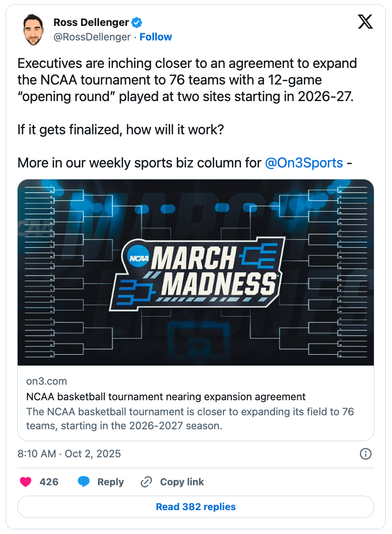Click the Copy link text
Image resolution: width=392 pixels, height=534 pixels.
pyautogui.click(x=182, y=482)
